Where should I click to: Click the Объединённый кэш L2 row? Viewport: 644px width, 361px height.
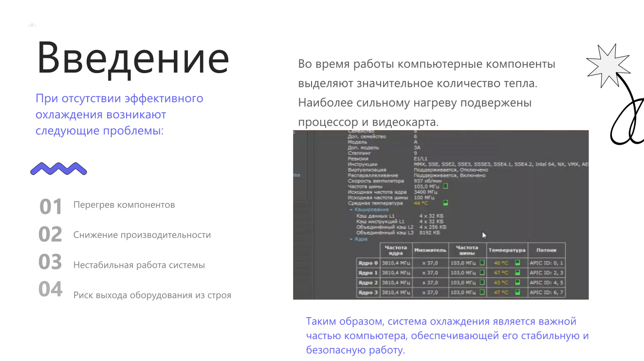[401, 227]
